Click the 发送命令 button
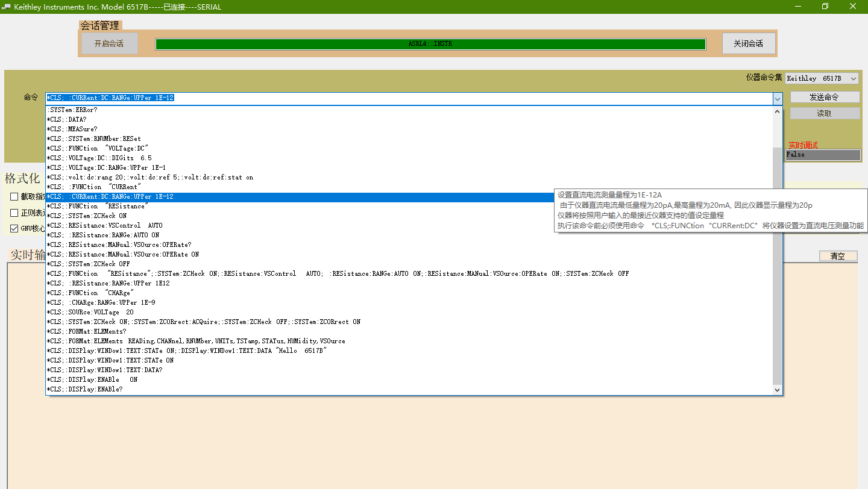Image resolution: width=868 pixels, height=489 pixels. click(825, 97)
